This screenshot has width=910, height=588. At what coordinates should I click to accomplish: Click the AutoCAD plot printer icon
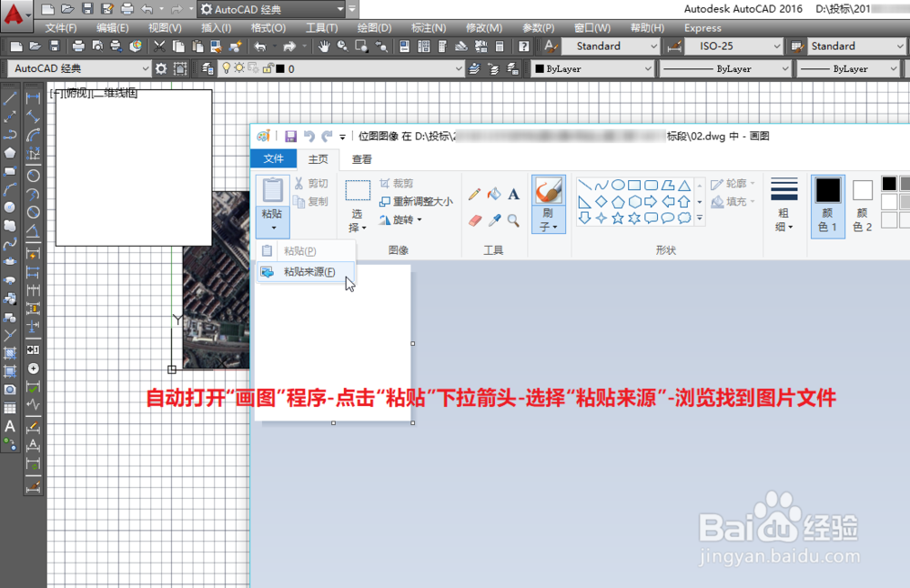77,46
